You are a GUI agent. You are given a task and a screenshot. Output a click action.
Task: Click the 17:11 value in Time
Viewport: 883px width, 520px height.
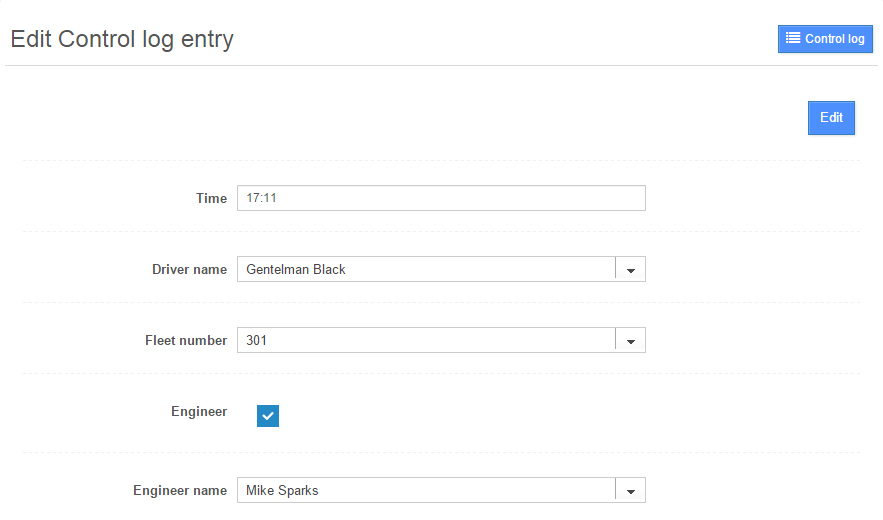(x=261, y=198)
